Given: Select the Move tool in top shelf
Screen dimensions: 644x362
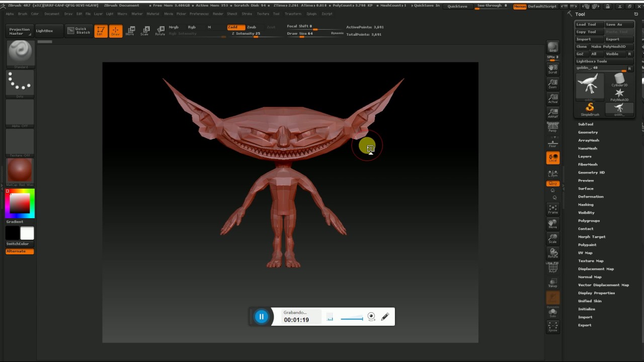Looking at the screenshot, I should (x=130, y=31).
